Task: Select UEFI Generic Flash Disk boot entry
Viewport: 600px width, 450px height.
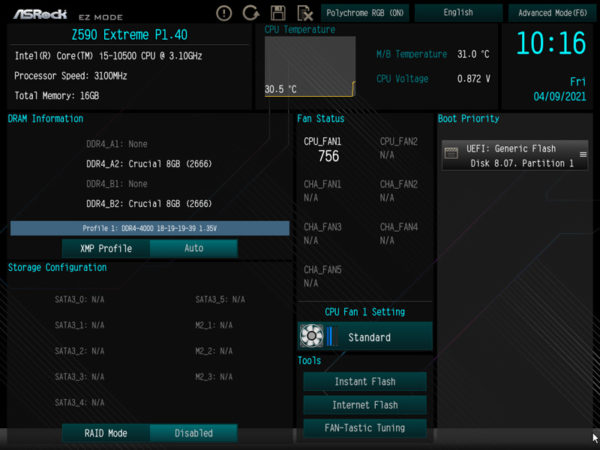Action: (x=515, y=155)
